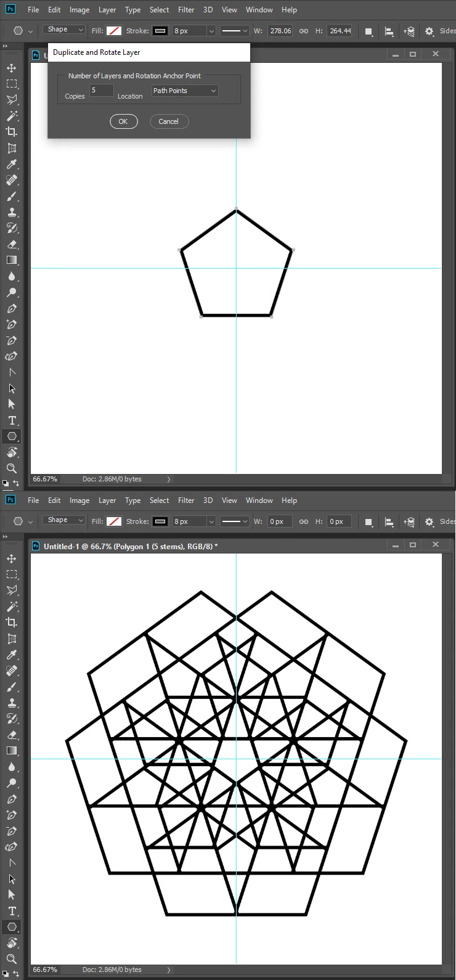Open the View menu in bottom window
This screenshot has height=980, width=456.
tap(229, 500)
